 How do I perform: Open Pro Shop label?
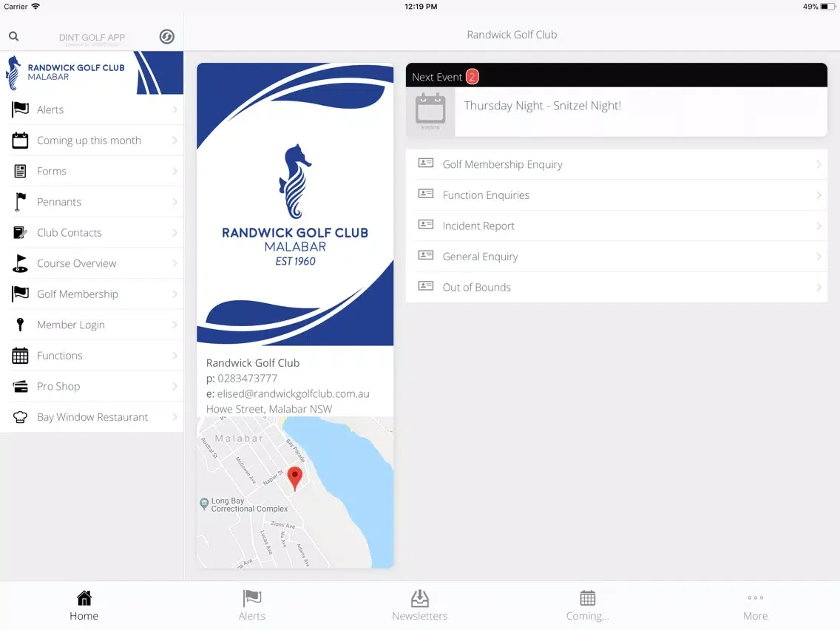[58, 386]
